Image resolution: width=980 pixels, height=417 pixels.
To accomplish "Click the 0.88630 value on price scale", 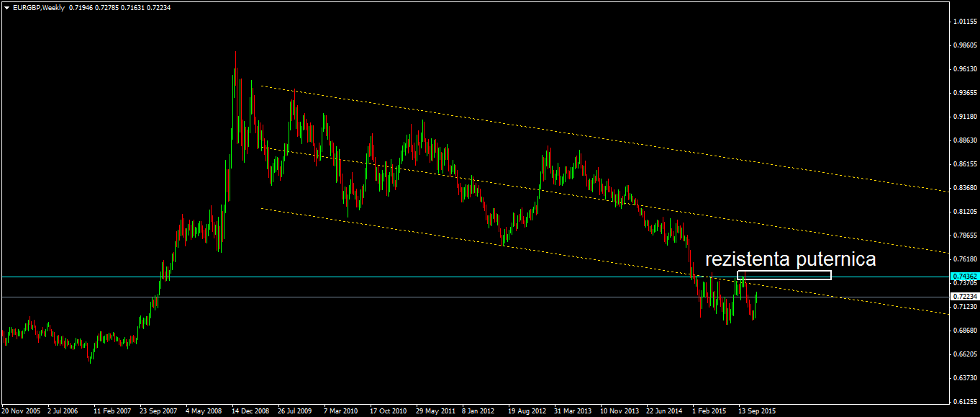I will point(965,140).
